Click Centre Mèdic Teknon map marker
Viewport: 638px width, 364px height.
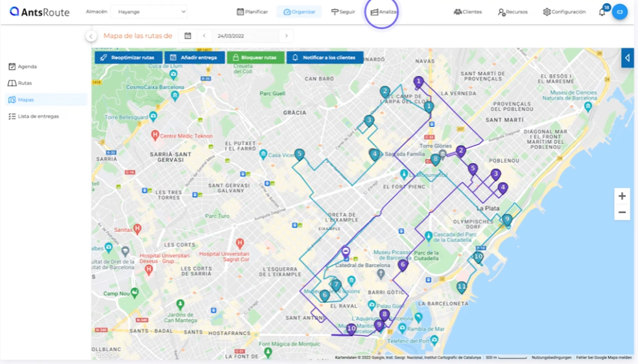coord(154,135)
